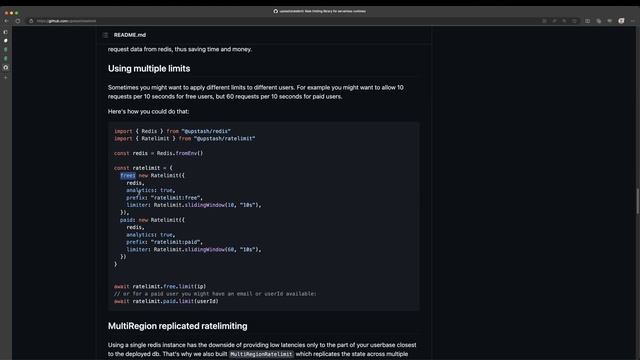Click the import Ratelimit from "@upstash/ratelimit" line

(184, 138)
